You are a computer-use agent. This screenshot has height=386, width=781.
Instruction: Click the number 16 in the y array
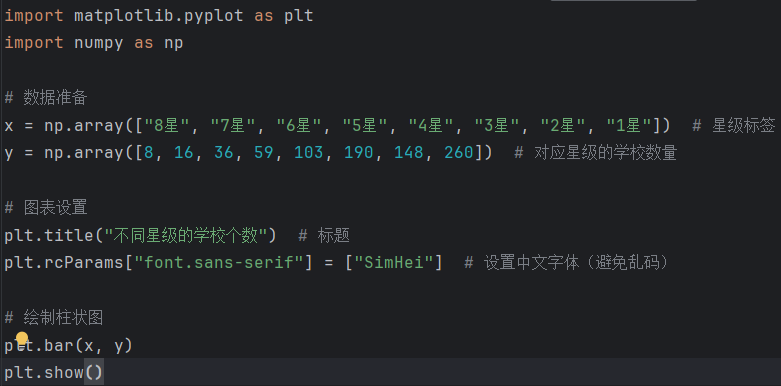tap(184, 152)
